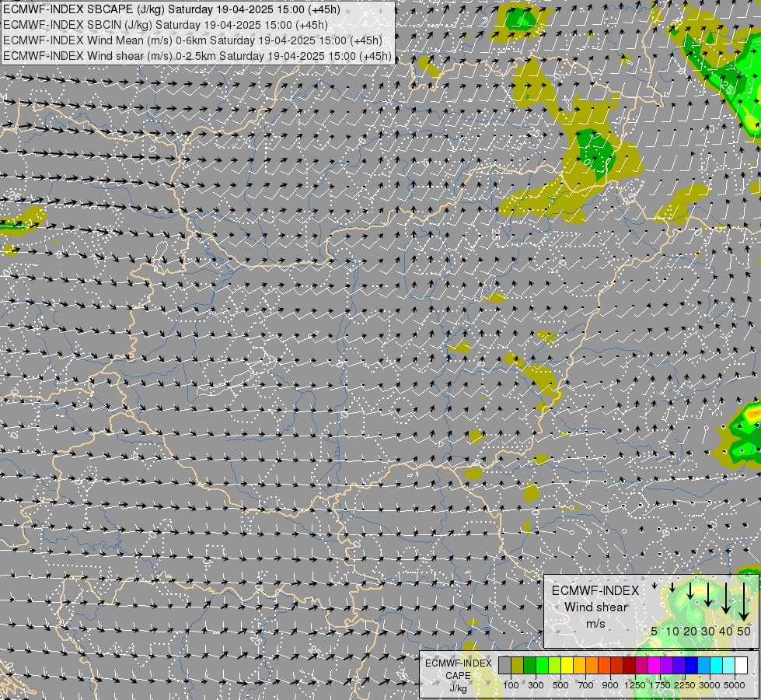761x700 pixels.
Task: Click the '50' value under shear arrows
Action: click(744, 631)
